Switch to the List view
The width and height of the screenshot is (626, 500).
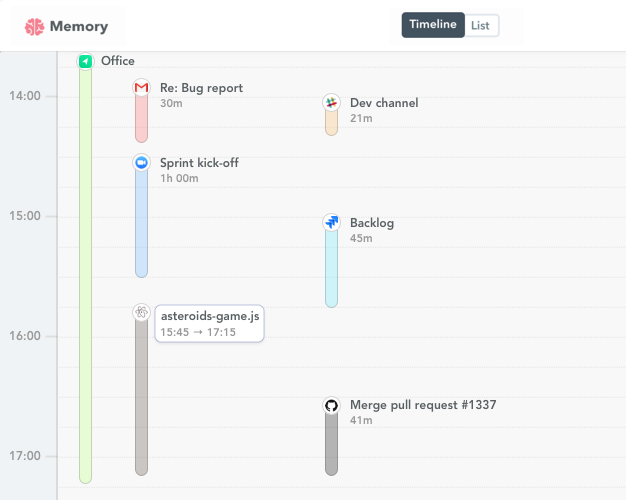(x=481, y=25)
